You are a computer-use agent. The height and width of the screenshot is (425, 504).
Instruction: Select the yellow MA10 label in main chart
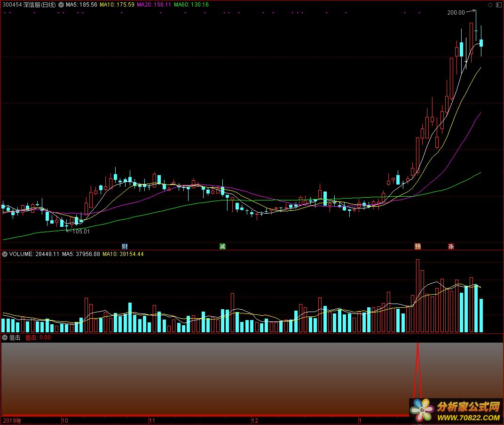[x=117, y=5]
